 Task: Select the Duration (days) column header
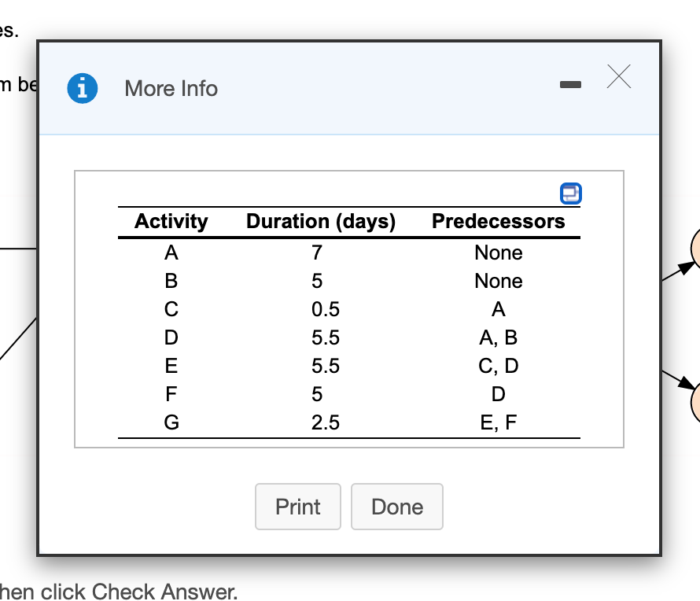pos(321,222)
